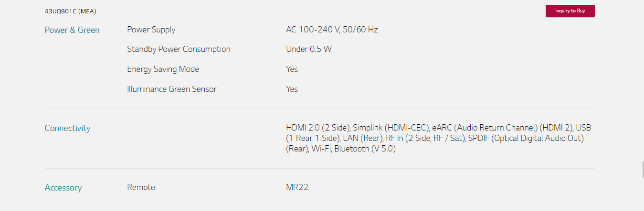
Task: Click the Wi-Fi, Bluetooth (V 5.0) text
Action: tap(354, 149)
